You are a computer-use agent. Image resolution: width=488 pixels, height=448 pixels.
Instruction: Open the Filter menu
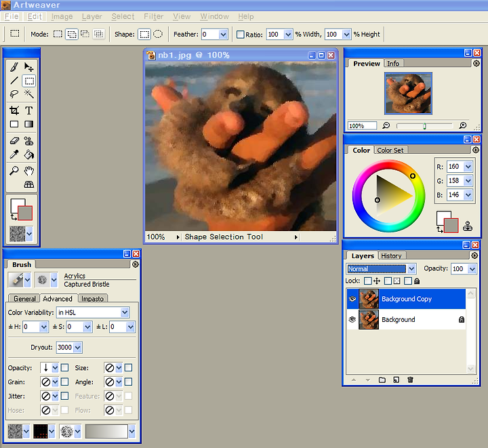click(153, 16)
